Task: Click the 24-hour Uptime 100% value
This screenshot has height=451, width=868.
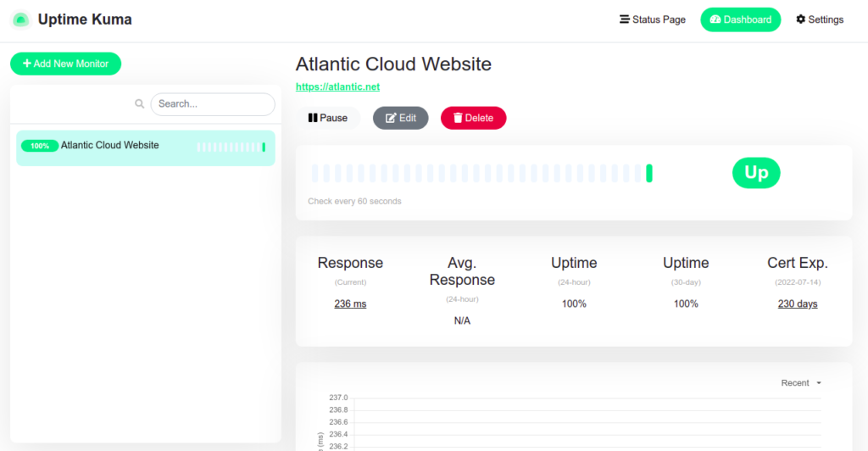Action: (x=574, y=303)
